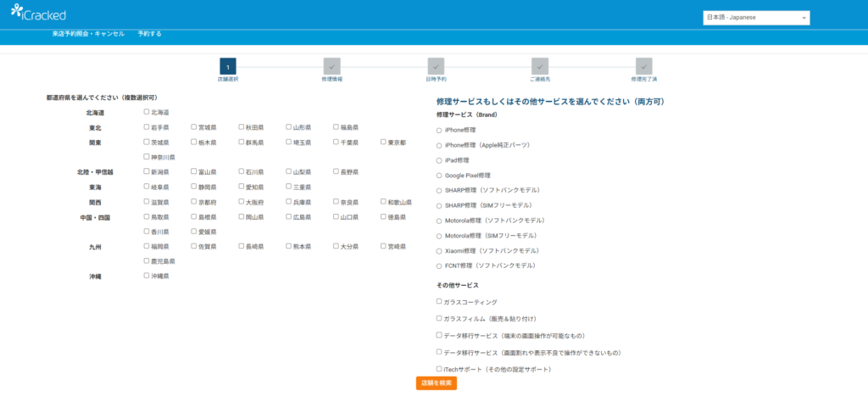Enable the 宮城県 checkbox

[194, 126]
